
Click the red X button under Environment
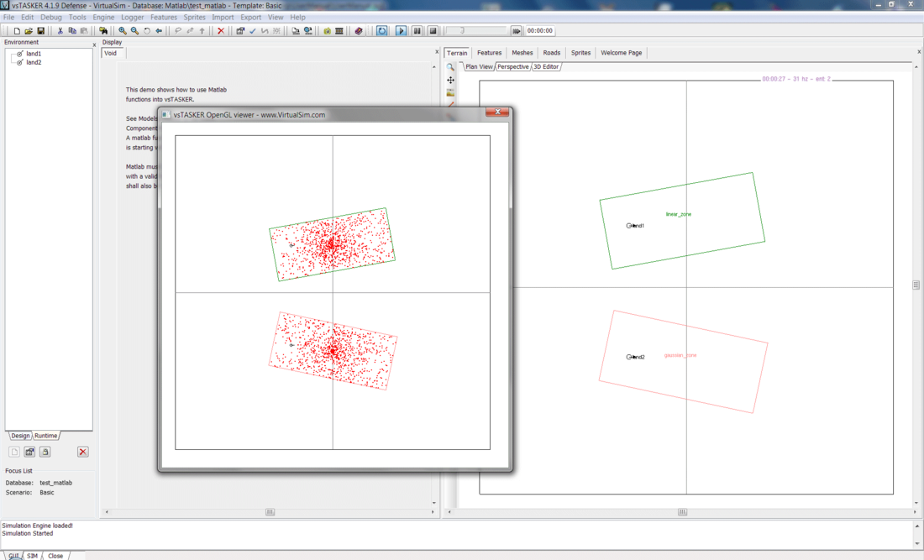[82, 452]
